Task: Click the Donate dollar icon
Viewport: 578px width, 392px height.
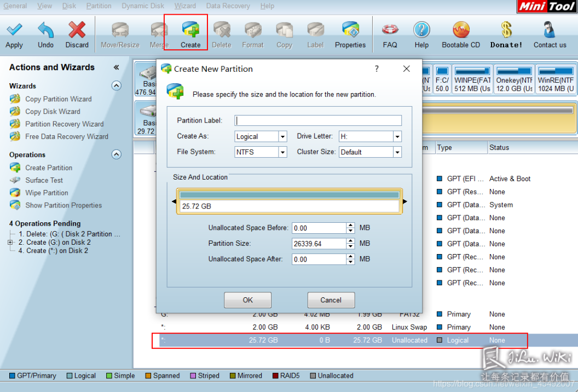Action: (506, 30)
